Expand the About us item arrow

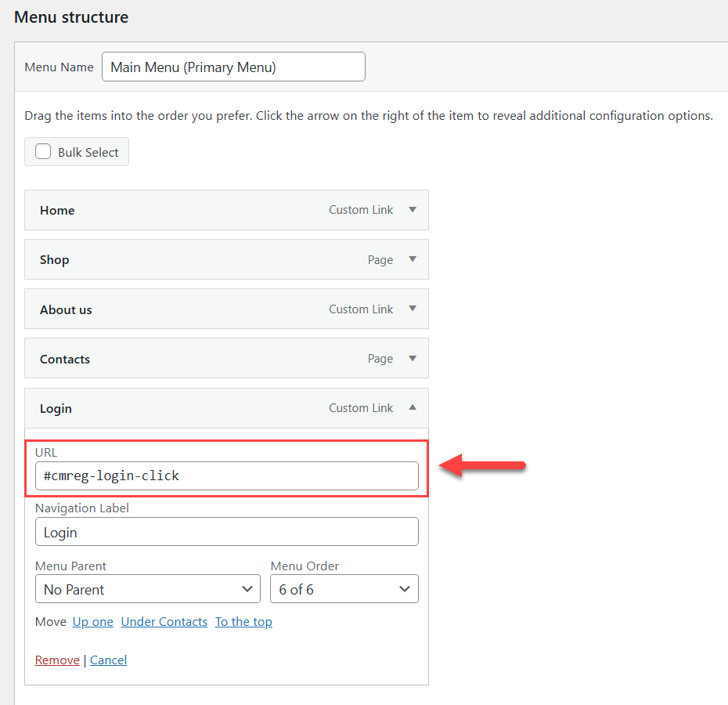tap(413, 309)
